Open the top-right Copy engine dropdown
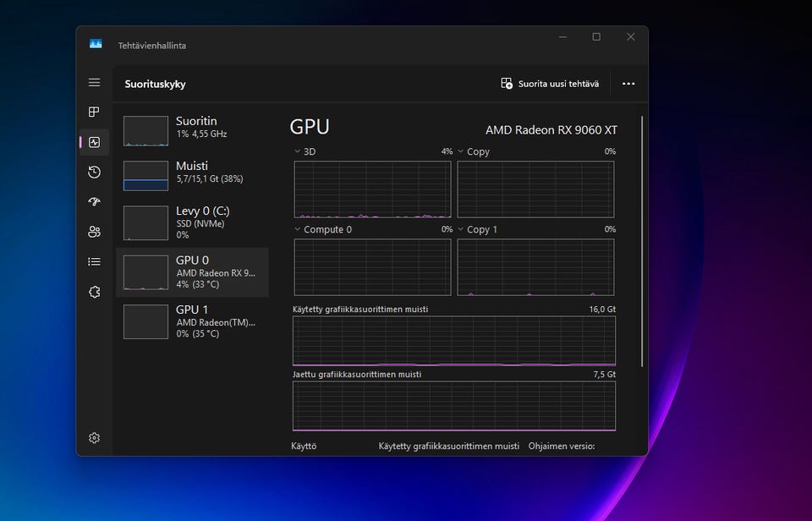Screen dimensions: 812x521 (x=460, y=151)
